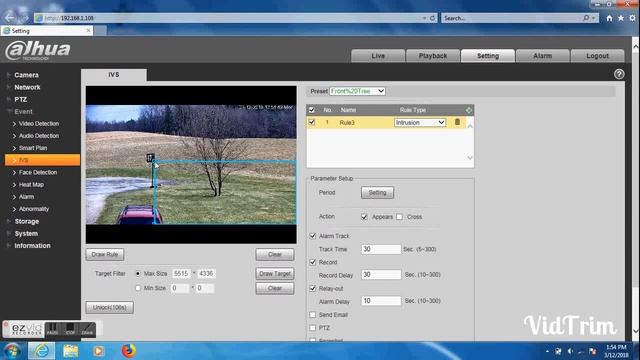Viewport: 640px width, 360px height.
Task: Open the Alarm tab
Action: tap(542, 56)
